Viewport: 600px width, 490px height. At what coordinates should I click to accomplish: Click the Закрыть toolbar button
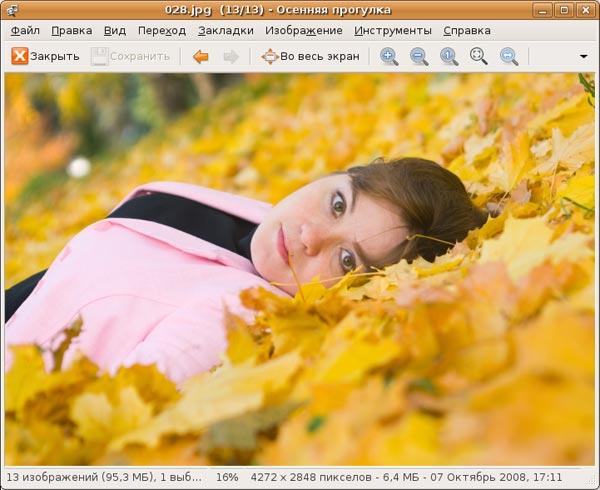[45, 56]
